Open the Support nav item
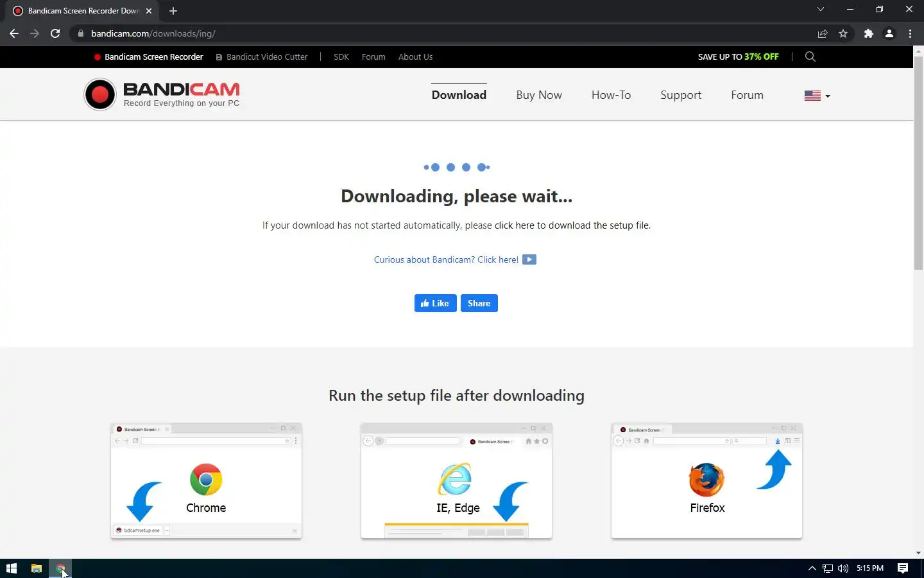 [681, 95]
